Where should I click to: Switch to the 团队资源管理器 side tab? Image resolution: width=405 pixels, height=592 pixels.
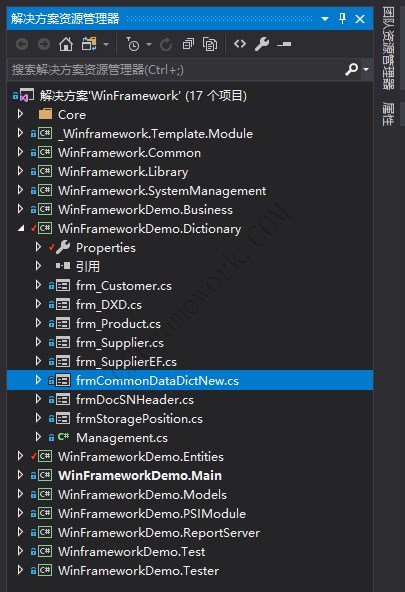(x=388, y=48)
